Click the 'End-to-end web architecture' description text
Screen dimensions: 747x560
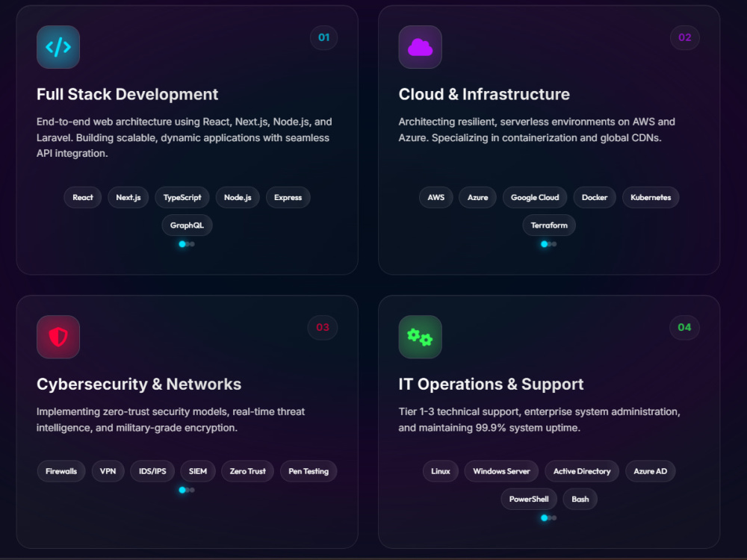coord(185,137)
